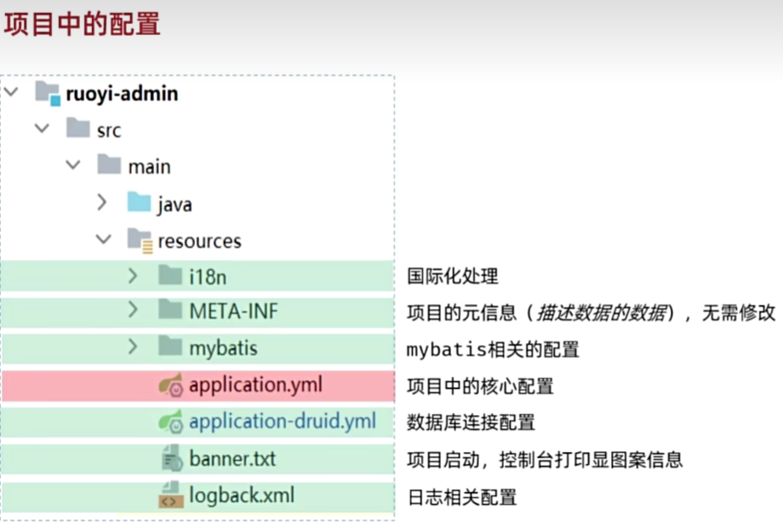Open the application.yml file name
The width and height of the screenshot is (783, 532).
pyautogui.click(x=255, y=385)
